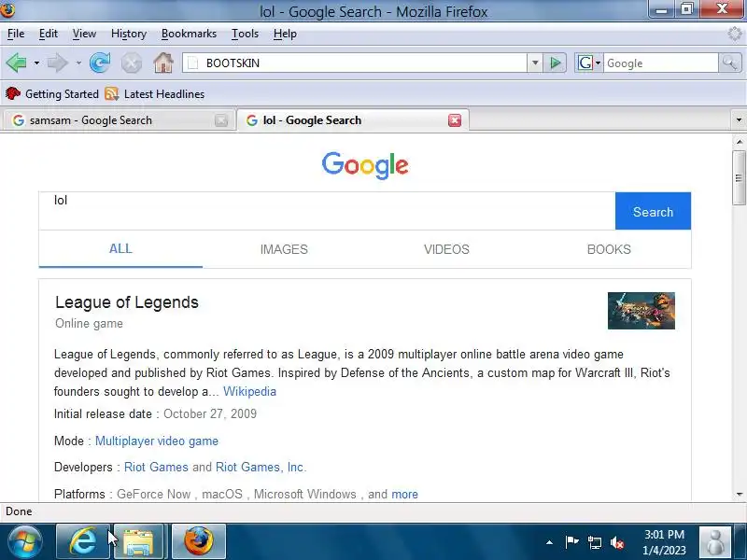Image resolution: width=747 pixels, height=560 pixels.
Task: Switch to the BOOKS results tab
Action: (x=609, y=249)
